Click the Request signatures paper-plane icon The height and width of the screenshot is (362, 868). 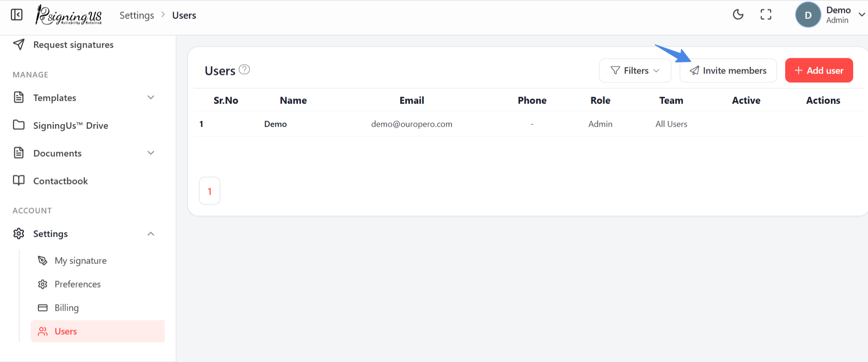[19, 44]
